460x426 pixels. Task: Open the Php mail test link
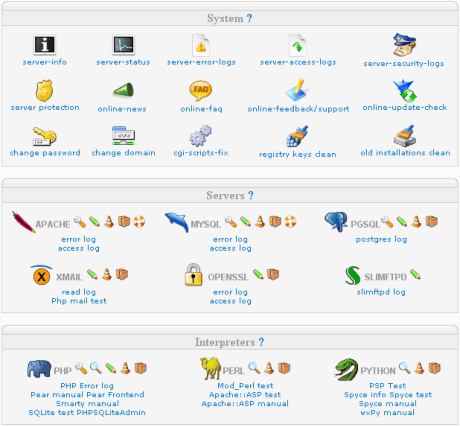(x=79, y=301)
